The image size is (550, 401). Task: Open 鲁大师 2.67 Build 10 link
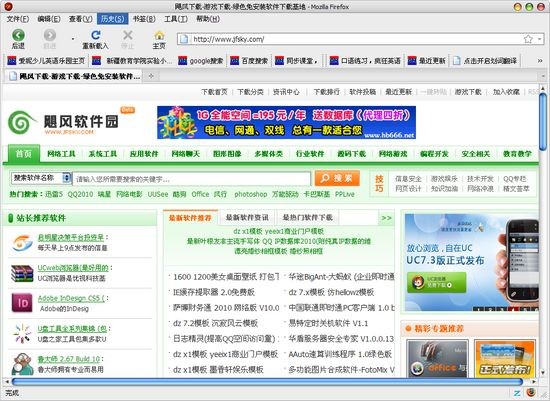click(x=69, y=359)
